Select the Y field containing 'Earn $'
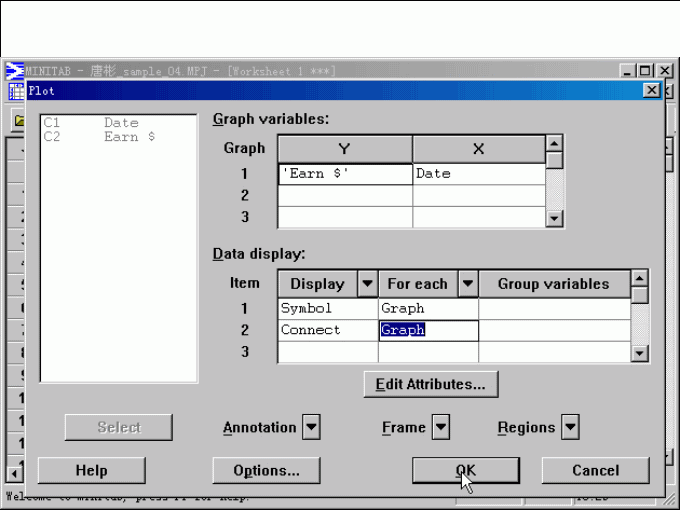 345,174
